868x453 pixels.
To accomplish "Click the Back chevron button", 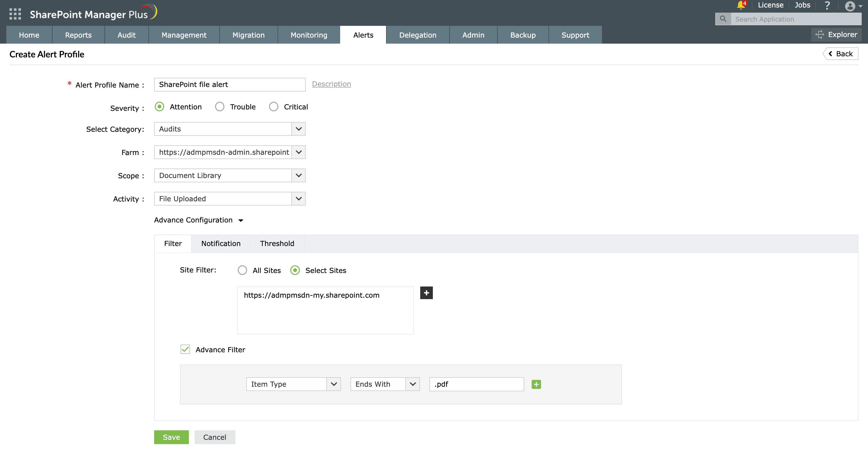I will [841, 53].
